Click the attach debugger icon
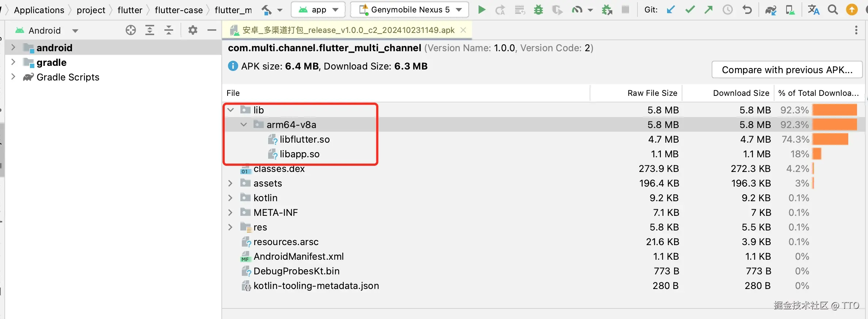 click(x=607, y=10)
